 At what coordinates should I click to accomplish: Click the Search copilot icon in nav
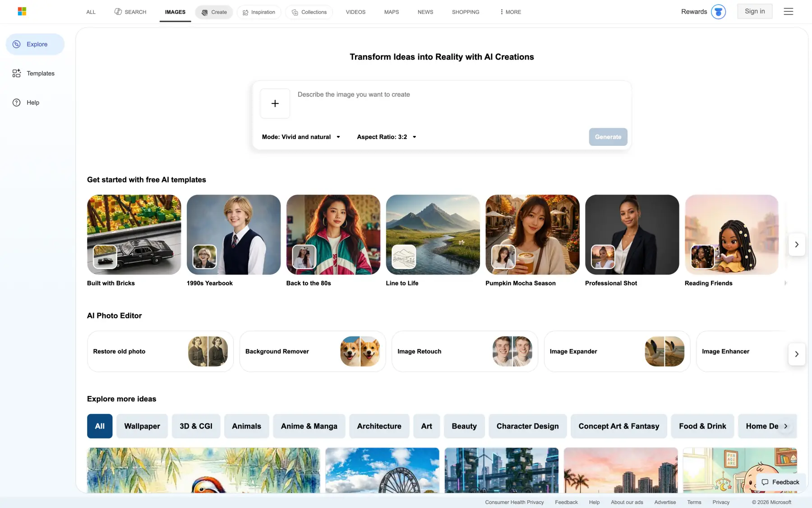coord(118,12)
